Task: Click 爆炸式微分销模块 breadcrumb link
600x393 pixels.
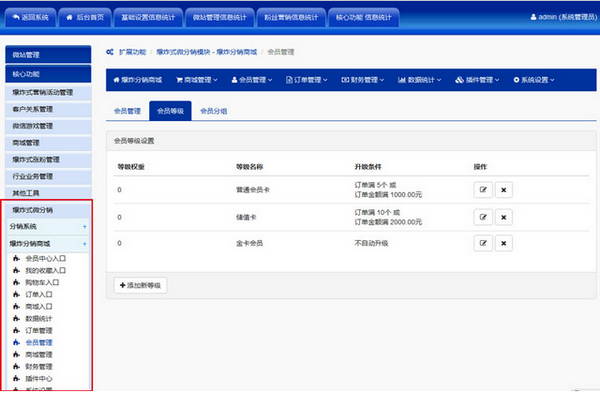Action: pyautogui.click(x=207, y=52)
